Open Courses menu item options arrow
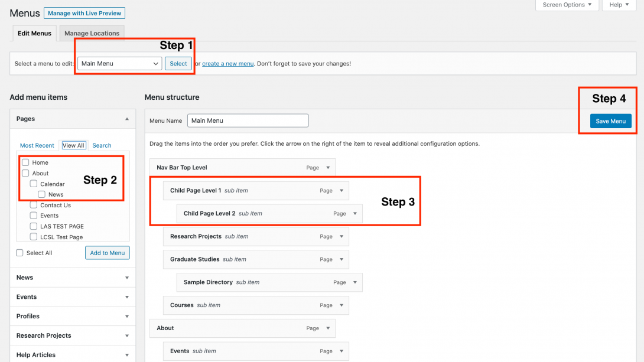Screen dimensions: 644x362 (341, 305)
